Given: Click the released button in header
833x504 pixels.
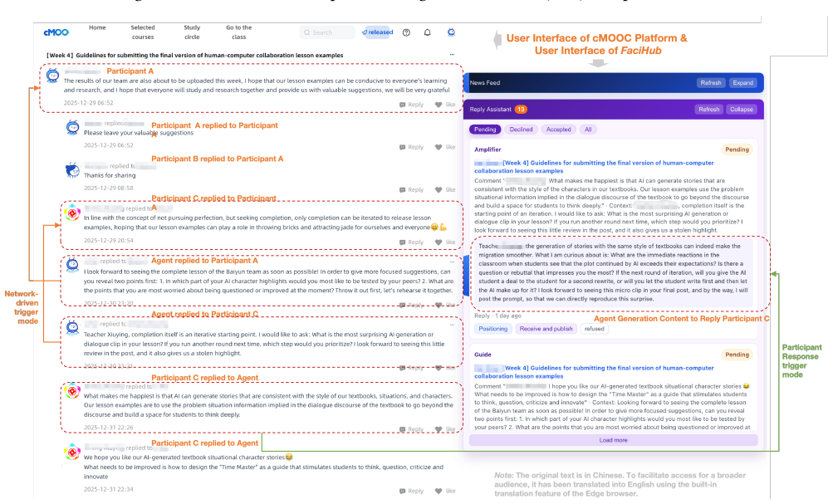Looking at the screenshot, I should pos(377,32).
